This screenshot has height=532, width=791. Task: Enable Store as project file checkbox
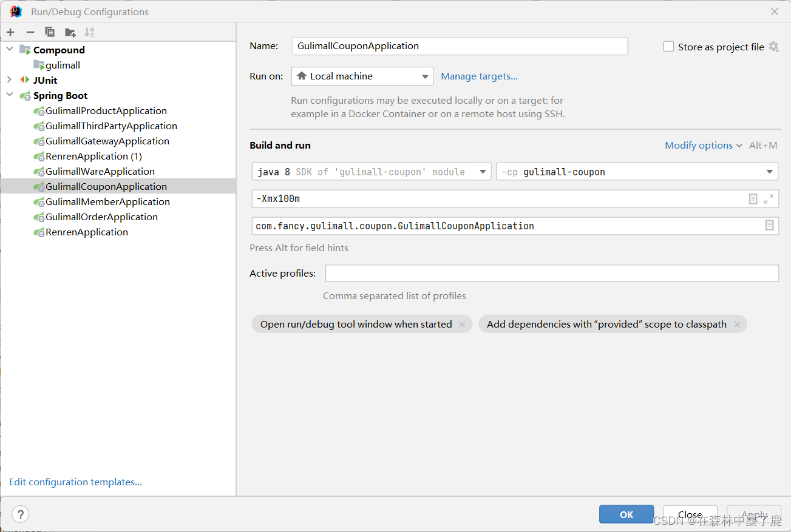pos(668,47)
